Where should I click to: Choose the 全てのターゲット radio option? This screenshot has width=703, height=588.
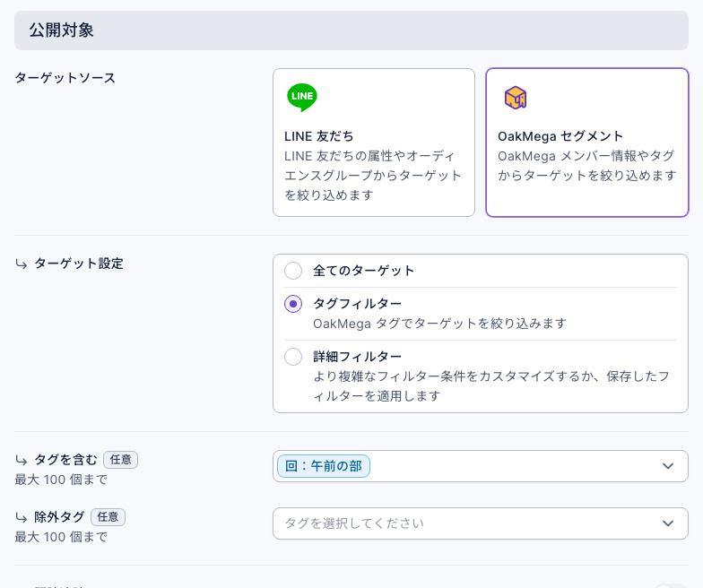point(292,271)
